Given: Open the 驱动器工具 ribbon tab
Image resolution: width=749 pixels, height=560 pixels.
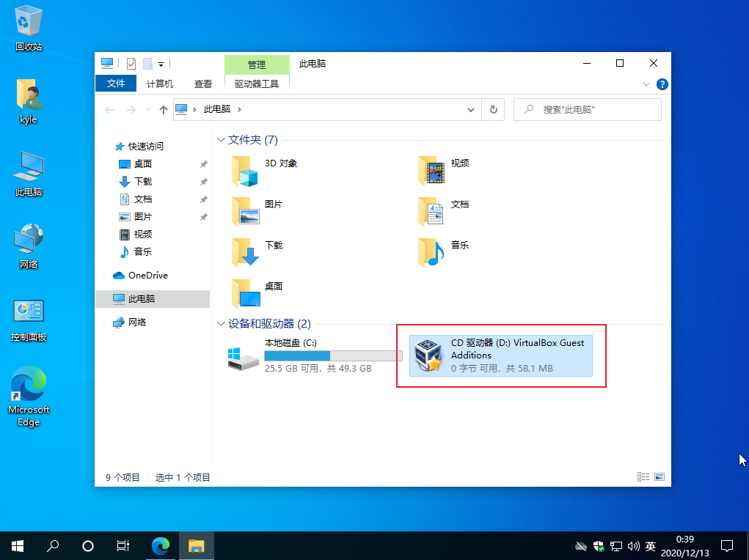Looking at the screenshot, I should pyautogui.click(x=257, y=84).
